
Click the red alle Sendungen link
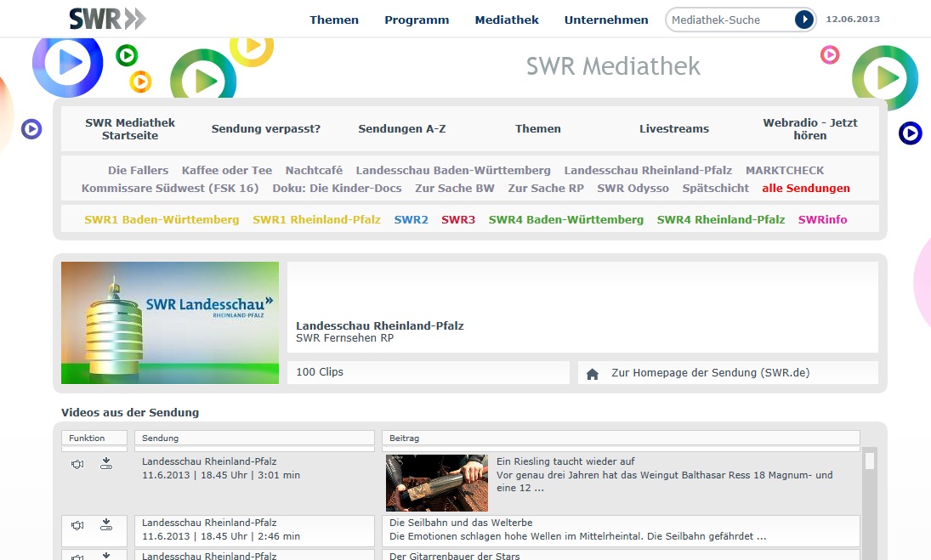(806, 188)
